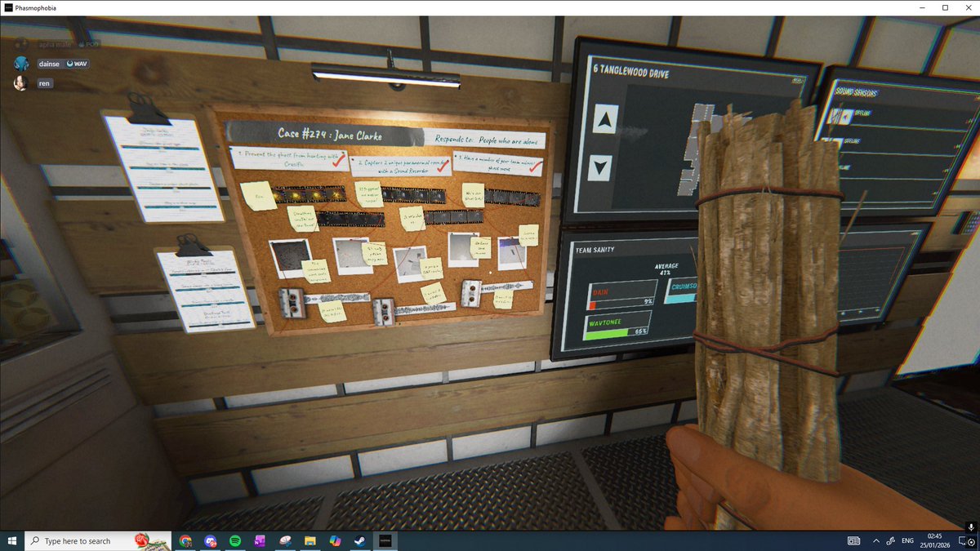This screenshot has width=980, height=551.
Task: Click the ENG language indicator
Action: (908, 540)
